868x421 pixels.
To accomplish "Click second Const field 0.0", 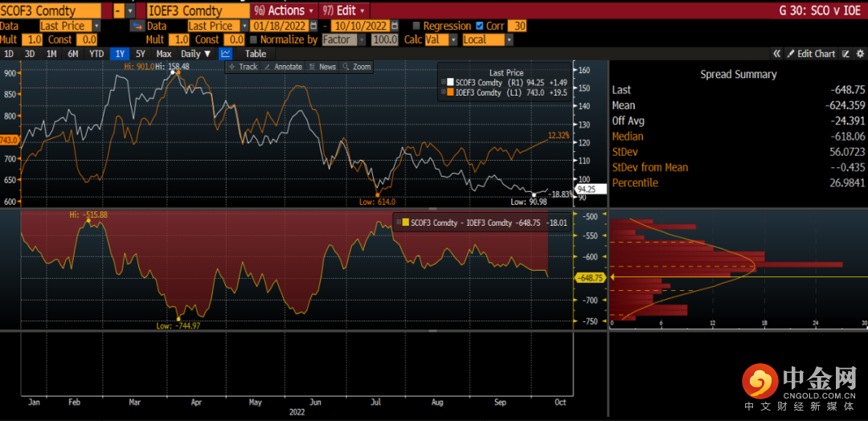I will (x=234, y=40).
